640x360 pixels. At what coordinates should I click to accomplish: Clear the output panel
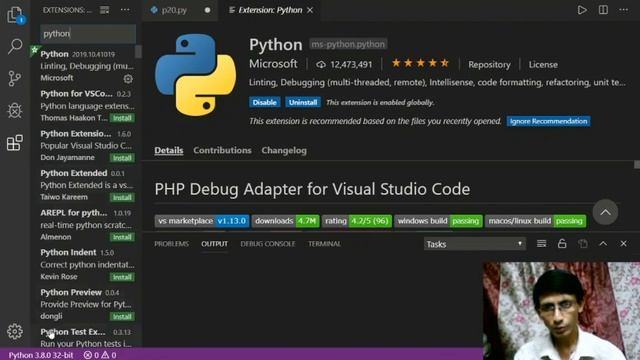542,244
